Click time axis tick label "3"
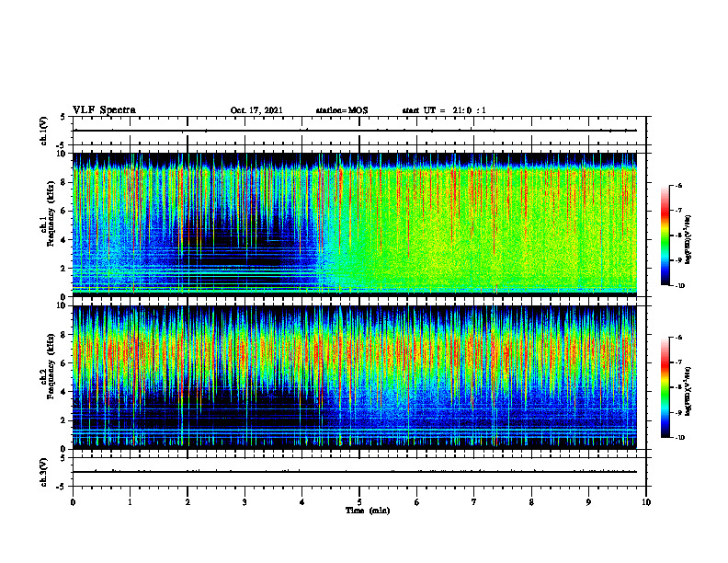 245,502
